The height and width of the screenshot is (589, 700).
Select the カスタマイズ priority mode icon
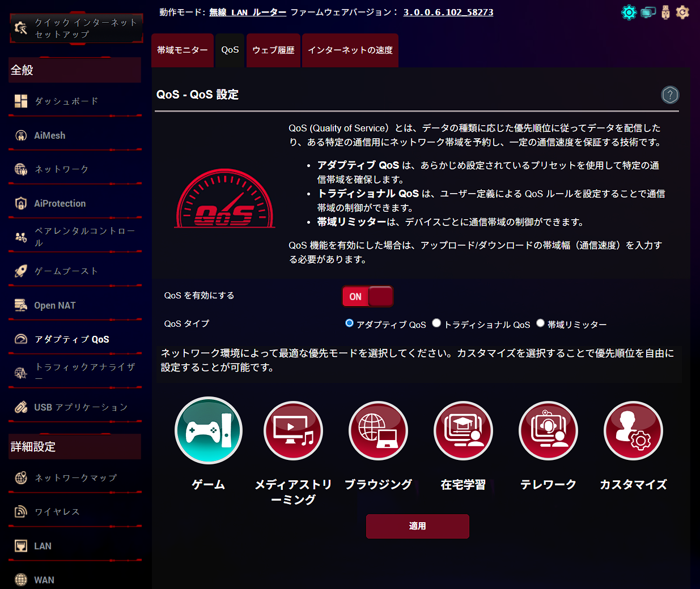633,430
